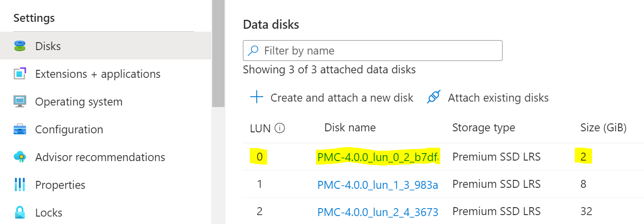Click the Disks icon in sidebar
644x224 pixels.
pyautogui.click(x=19, y=46)
